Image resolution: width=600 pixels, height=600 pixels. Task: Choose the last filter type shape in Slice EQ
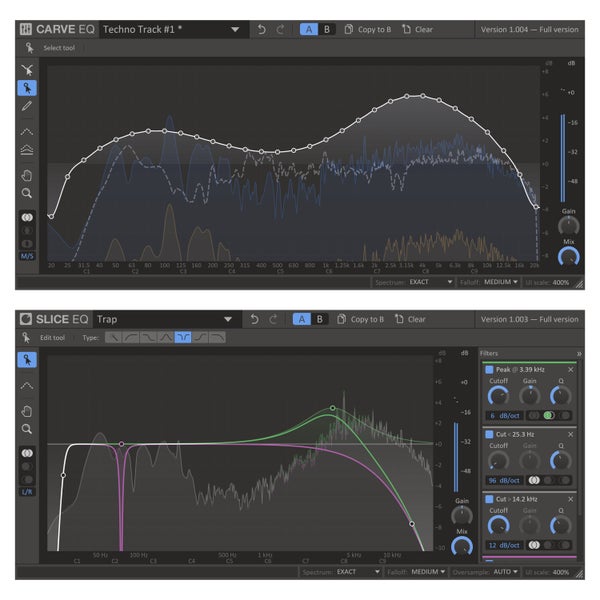(217, 338)
